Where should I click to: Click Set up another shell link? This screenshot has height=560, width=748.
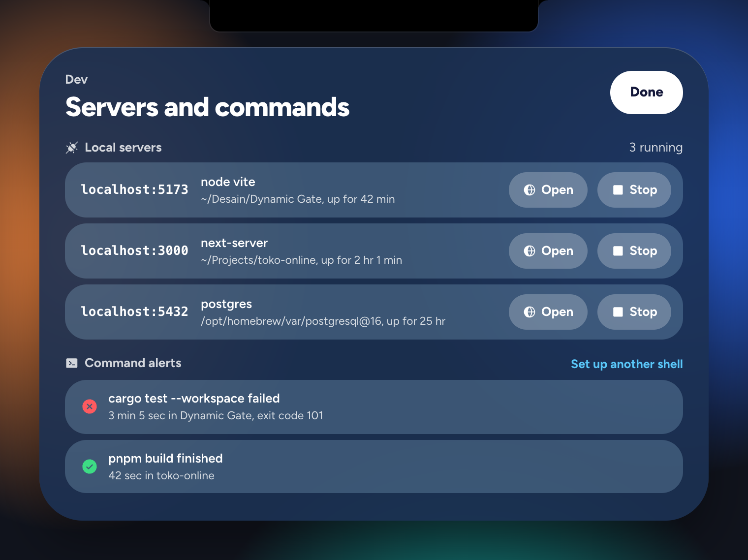pyautogui.click(x=626, y=364)
